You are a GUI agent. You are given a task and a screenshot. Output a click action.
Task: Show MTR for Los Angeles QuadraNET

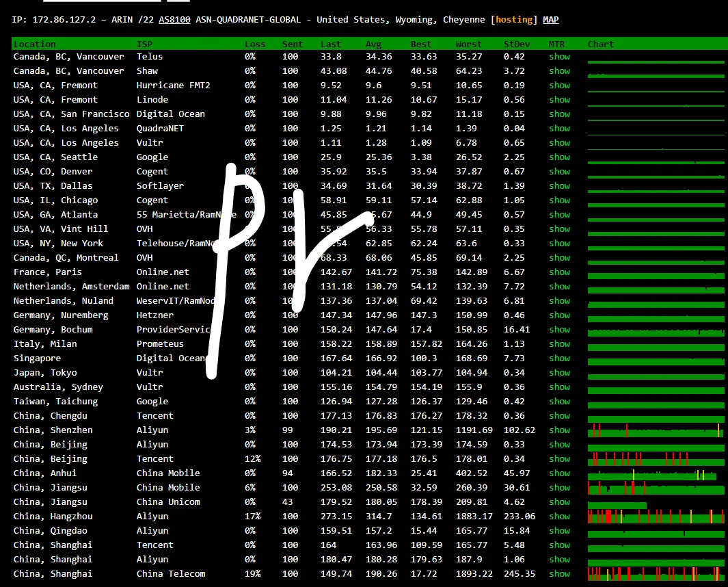pos(559,128)
